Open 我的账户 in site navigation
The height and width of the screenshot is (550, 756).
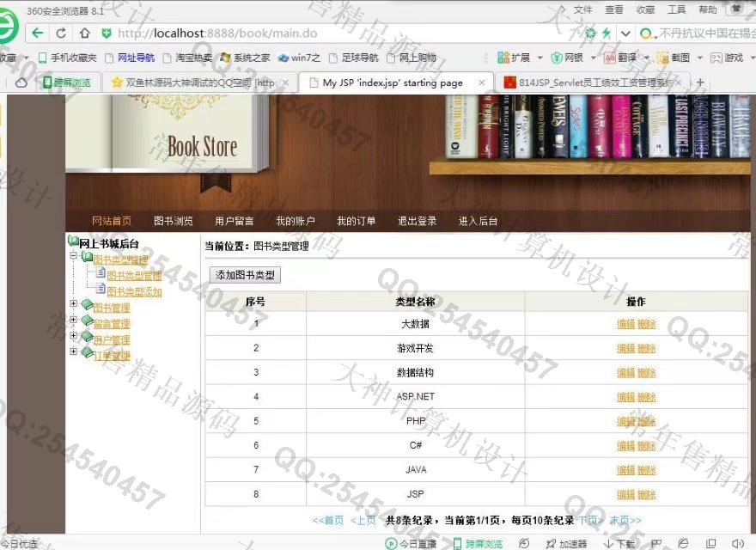click(295, 221)
